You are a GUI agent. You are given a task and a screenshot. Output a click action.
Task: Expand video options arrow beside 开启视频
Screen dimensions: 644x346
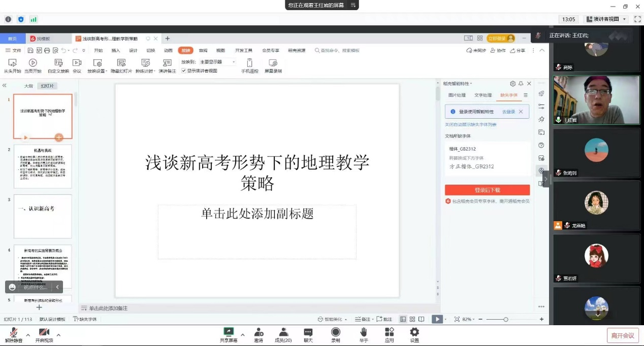(58, 335)
